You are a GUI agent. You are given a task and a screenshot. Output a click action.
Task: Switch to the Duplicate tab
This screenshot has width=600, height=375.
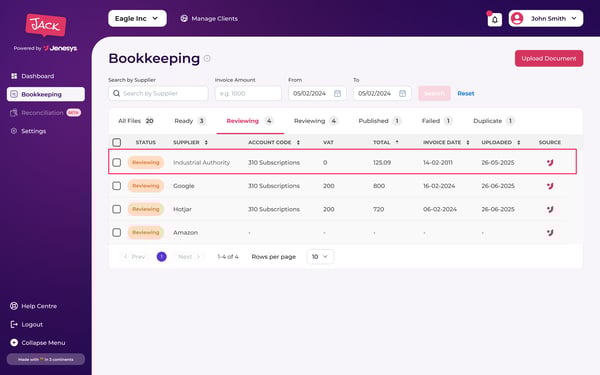pos(494,121)
